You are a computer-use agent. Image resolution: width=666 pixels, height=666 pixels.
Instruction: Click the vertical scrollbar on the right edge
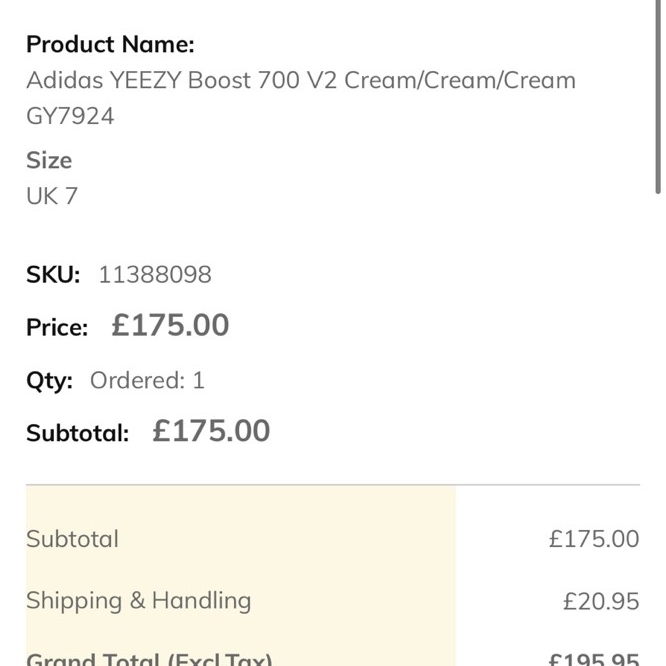(658, 100)
